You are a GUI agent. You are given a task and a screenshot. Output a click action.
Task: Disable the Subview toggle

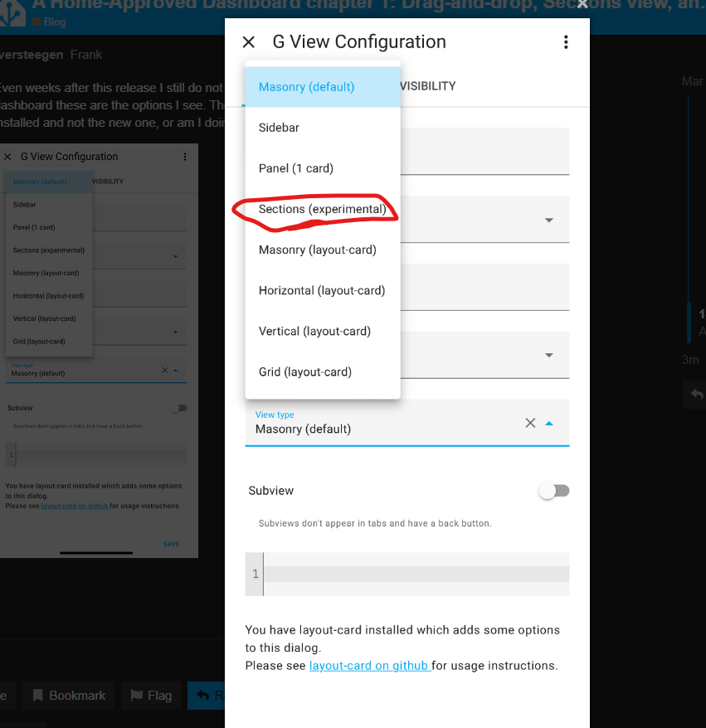(x=553, y=491)
